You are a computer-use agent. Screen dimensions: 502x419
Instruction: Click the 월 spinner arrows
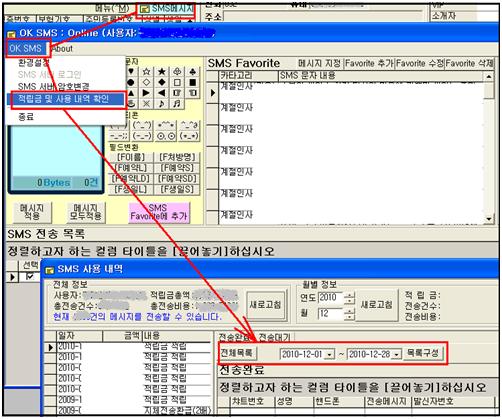click(349, 313)
